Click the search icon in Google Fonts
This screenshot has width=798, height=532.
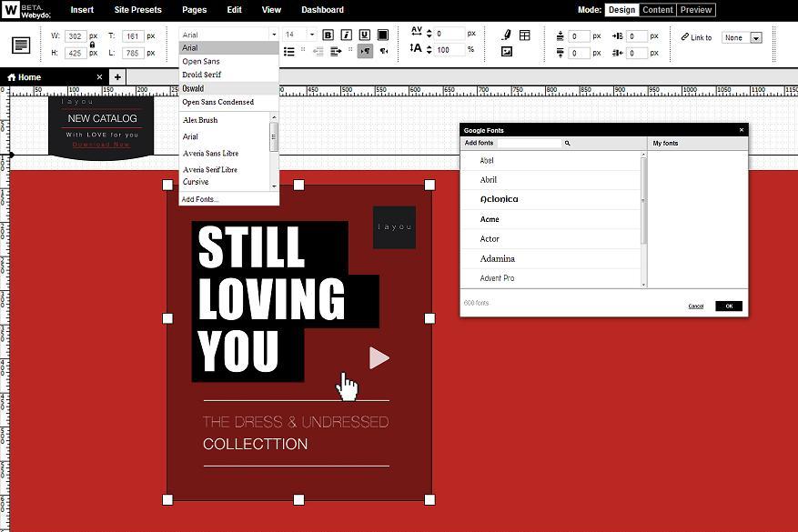(x=568, y=144)
